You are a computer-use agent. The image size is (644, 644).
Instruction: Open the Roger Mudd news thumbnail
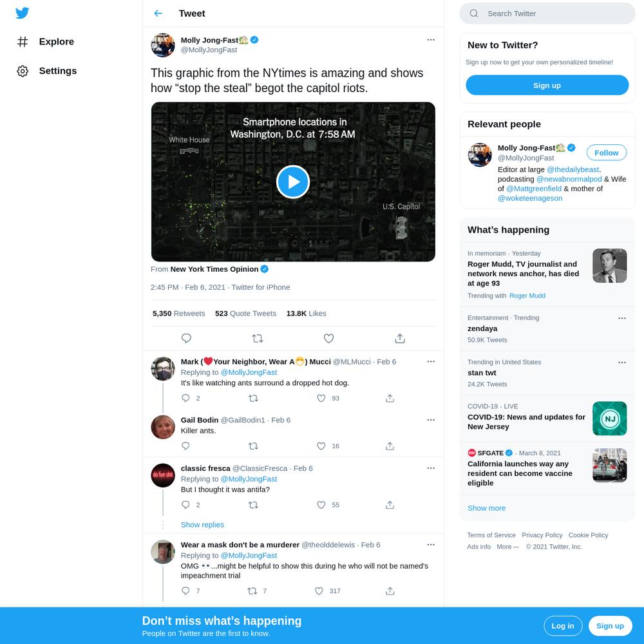click(x=609, y=266)
